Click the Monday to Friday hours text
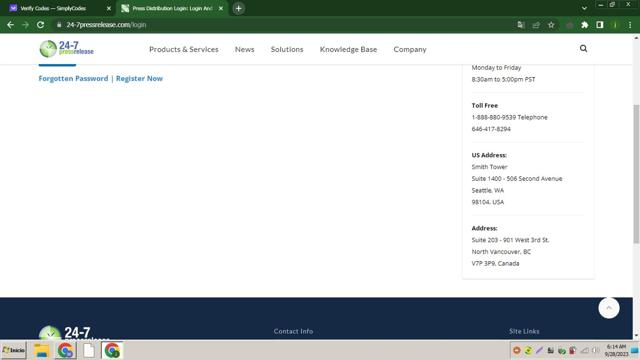Viewport: 640px width, 360px height. [x=496, y=68]
